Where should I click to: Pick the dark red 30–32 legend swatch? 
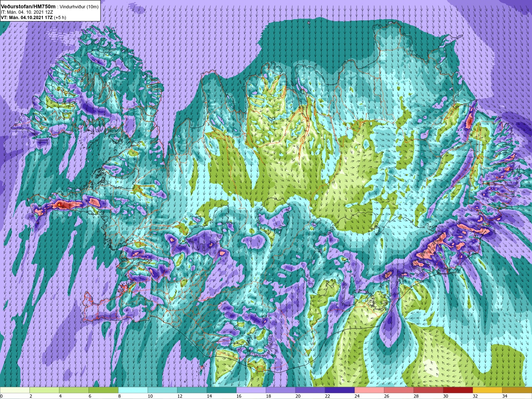[x=458, y=390]
